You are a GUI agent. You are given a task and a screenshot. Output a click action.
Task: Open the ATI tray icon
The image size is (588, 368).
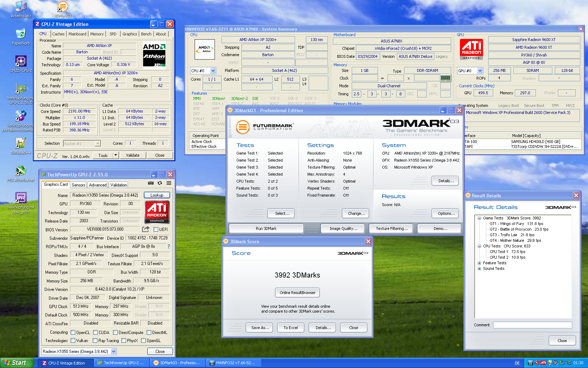(543, 363)
